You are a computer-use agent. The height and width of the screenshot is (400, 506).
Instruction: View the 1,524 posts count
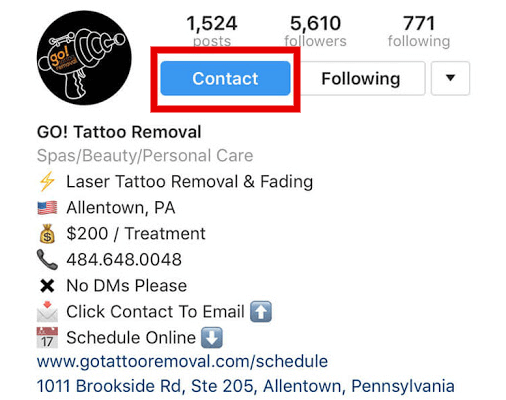[x=212, y=31]
